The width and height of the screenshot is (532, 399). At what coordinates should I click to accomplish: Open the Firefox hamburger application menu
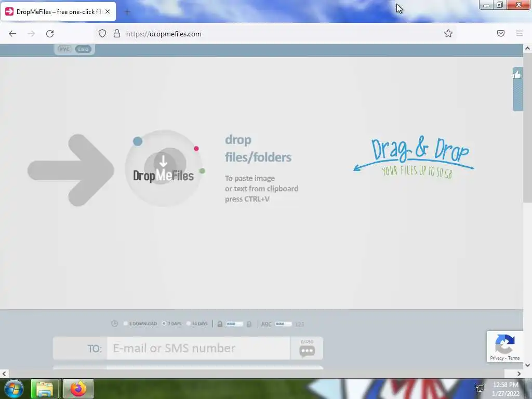tap(519, 33)
